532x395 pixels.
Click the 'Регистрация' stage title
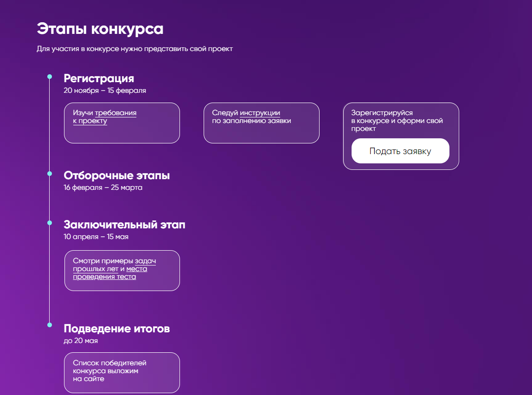[99, 78]
